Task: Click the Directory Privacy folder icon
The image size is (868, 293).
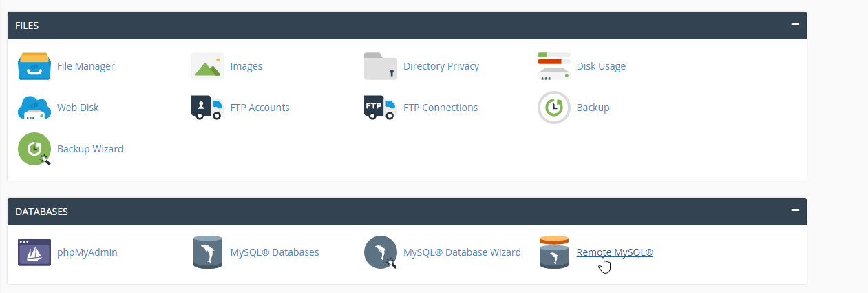Action: [381, 66]
